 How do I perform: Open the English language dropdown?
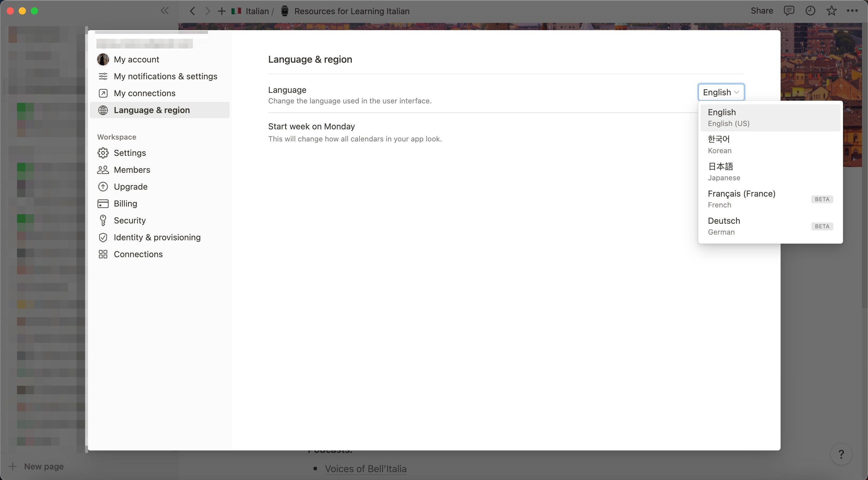(x=721, y=92)
